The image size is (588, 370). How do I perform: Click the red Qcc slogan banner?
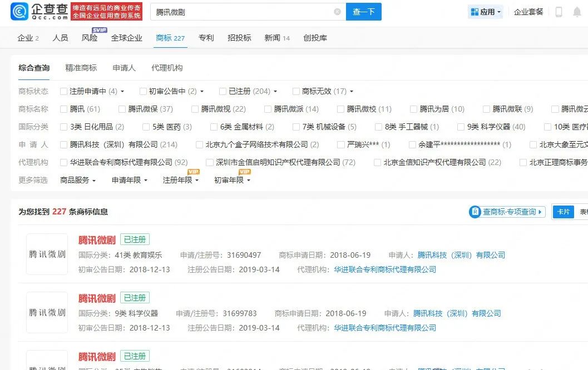(x=106, y=12)
